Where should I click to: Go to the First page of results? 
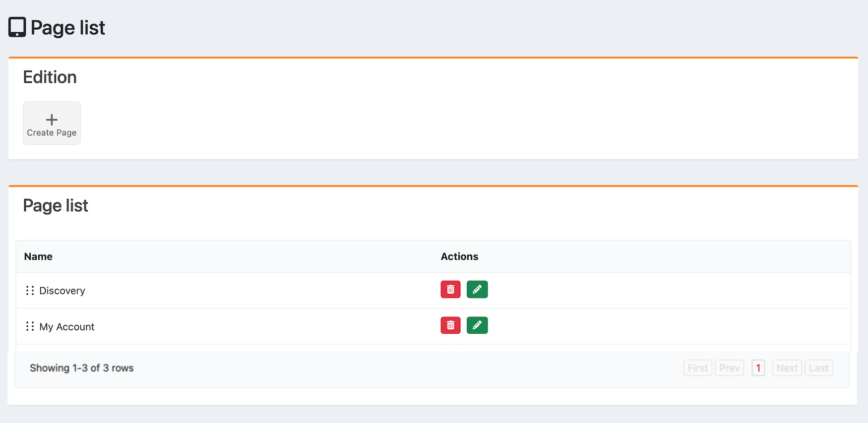click(x=698, y=368)
